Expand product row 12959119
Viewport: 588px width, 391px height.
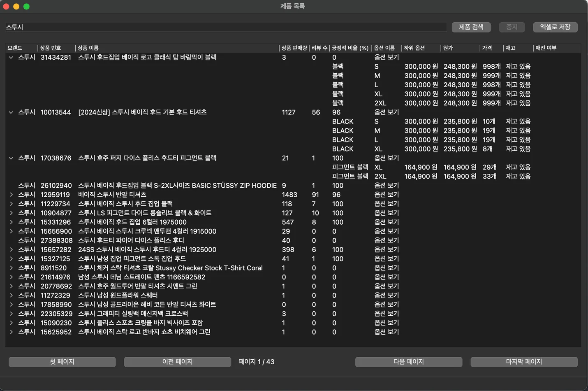(11, 195)
